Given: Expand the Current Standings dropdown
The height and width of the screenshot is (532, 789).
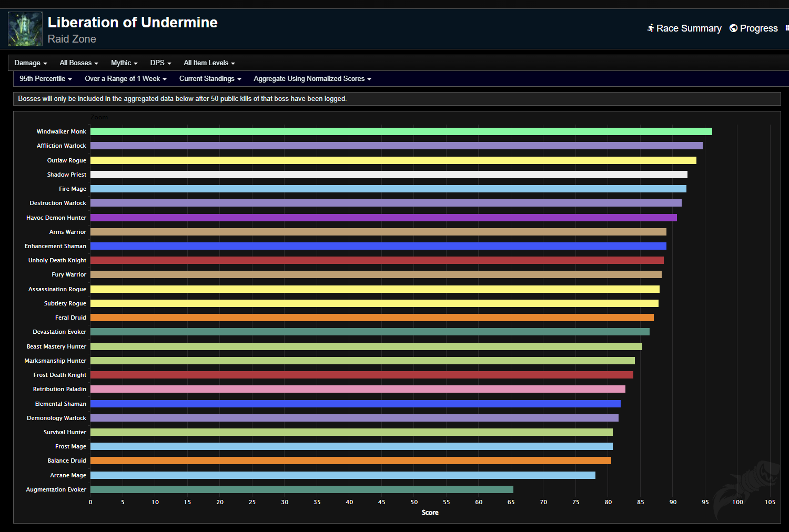Looking at the screenshot, I should (x=210, y=78).
